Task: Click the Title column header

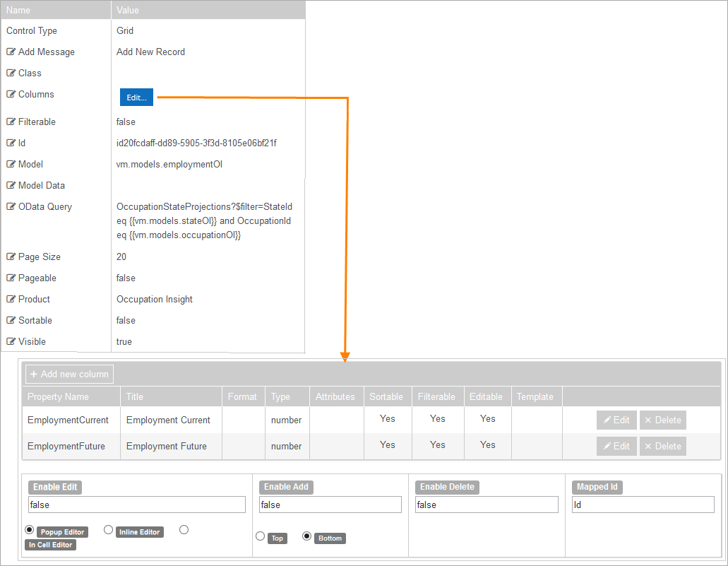Action: [135, 397]
